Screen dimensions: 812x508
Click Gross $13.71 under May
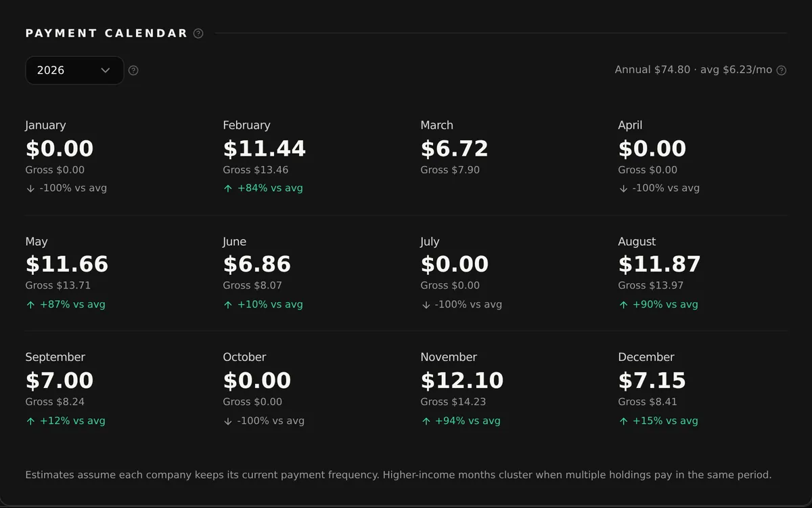click(x=58, y=285)
